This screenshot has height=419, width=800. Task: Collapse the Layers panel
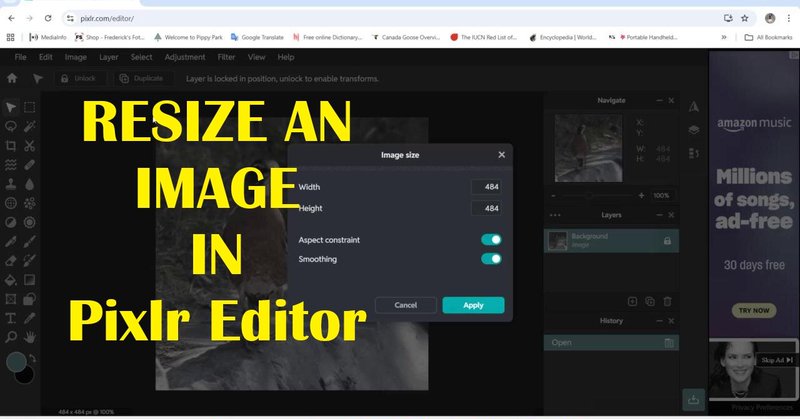[x=659, y=215]
